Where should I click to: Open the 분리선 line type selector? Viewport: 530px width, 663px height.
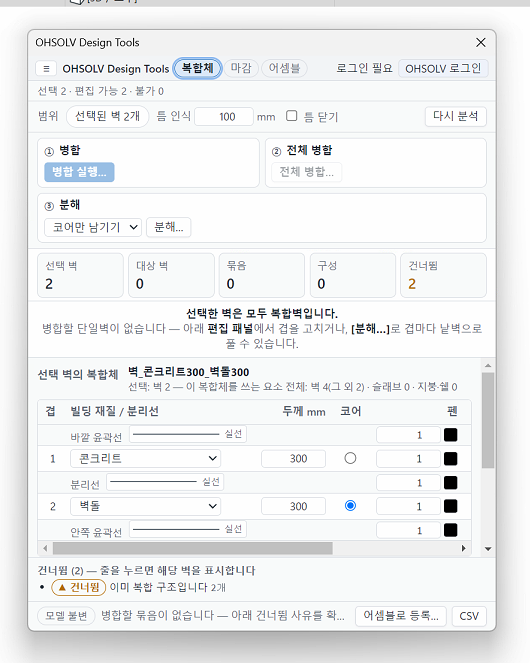[165, 482]
